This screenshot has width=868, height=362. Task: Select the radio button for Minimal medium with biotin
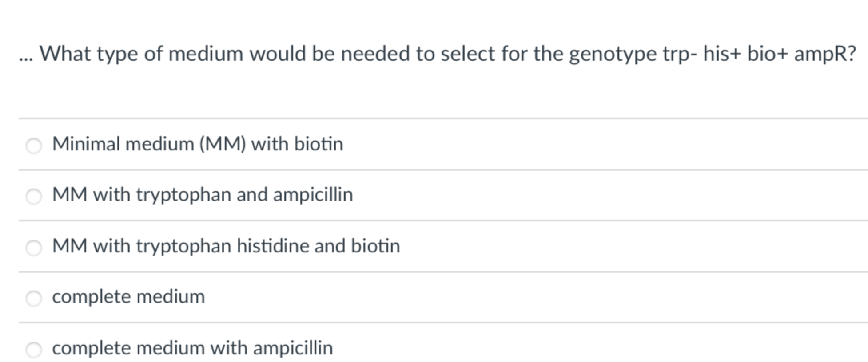coord(34,146)
